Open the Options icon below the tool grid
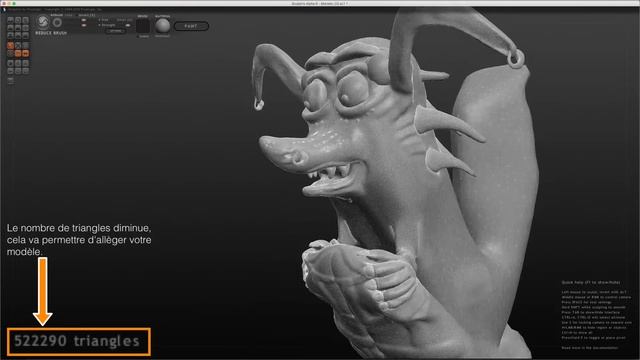Screen dimensions: 640x360 (x=11, y=80)
